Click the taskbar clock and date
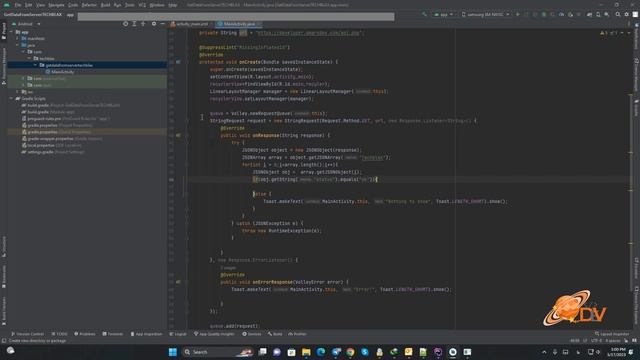Viewport: 640px width, 360px height. (x=617, y=352)
